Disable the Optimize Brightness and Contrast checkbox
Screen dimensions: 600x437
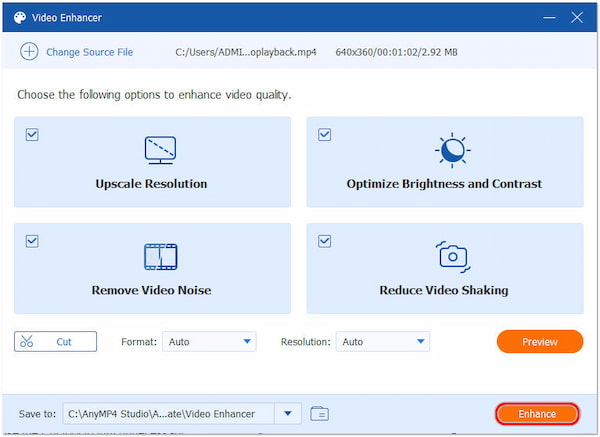tap(324, 134)
